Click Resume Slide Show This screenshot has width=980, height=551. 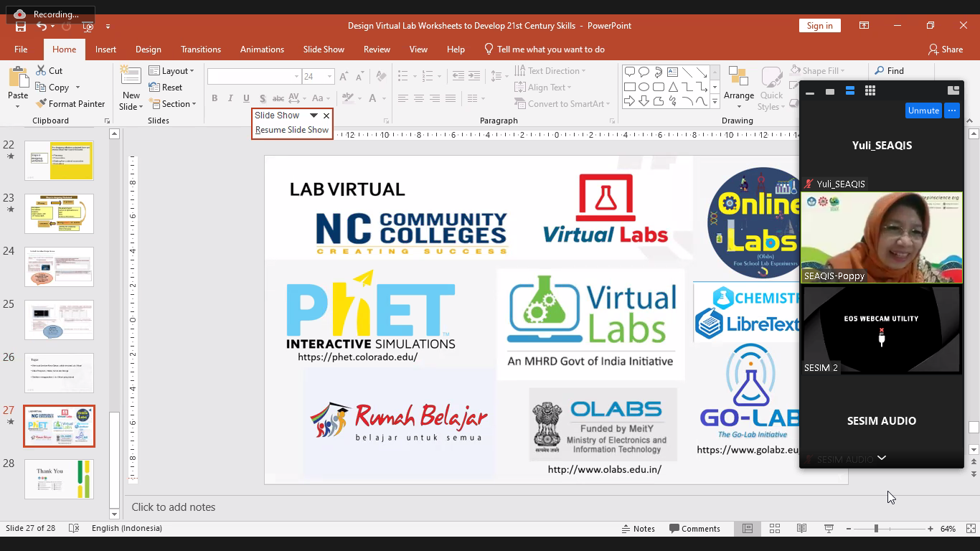pos(292,130)
